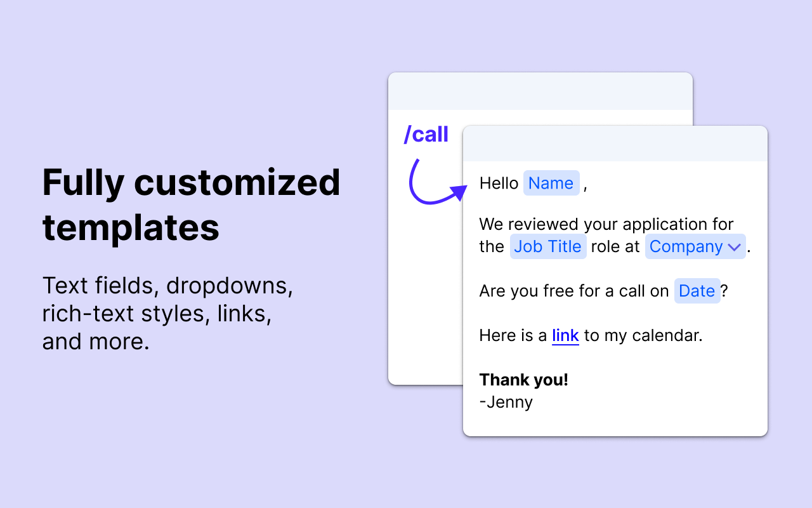The image size is (812, 508).
Task: Click the Fully customized templates heading
Action: point(191,204)
